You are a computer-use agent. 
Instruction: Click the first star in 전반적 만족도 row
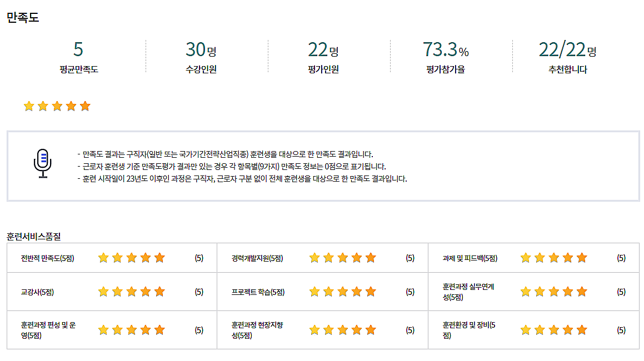coord(103,258)
